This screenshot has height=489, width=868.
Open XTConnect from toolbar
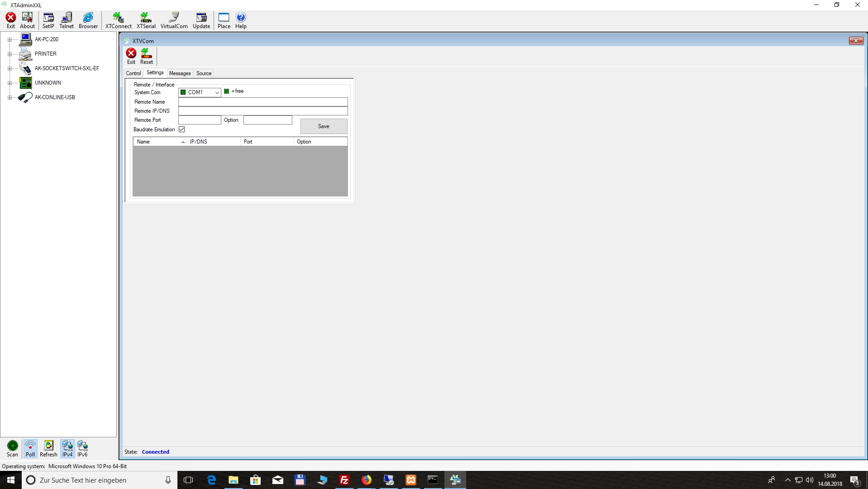119,20
